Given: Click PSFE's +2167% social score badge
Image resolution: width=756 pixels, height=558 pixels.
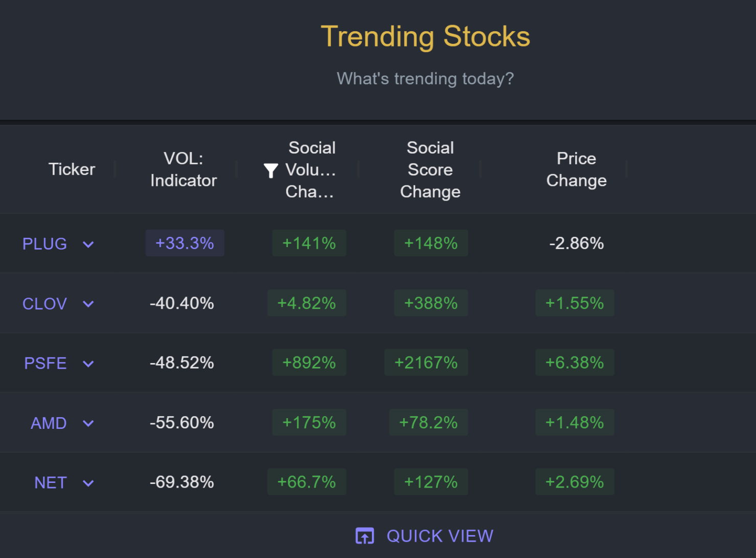Looking at the screenshot, I should tap(426, 363).
